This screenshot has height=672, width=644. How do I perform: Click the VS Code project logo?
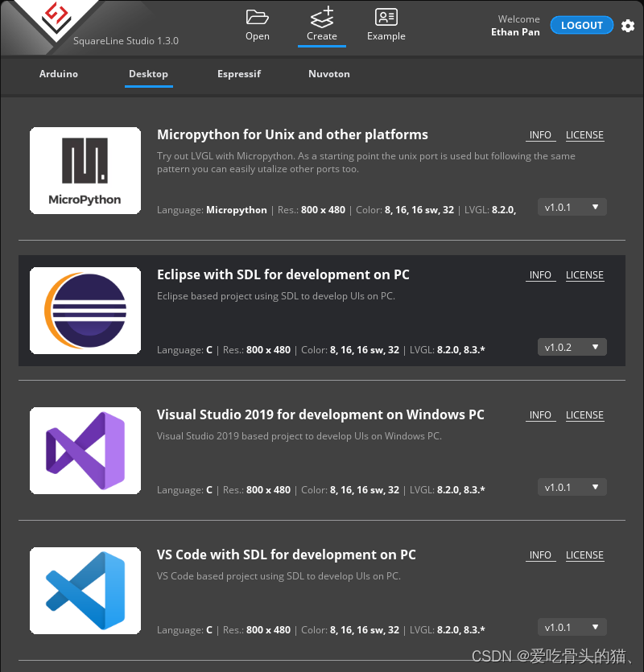click(85, 590)
